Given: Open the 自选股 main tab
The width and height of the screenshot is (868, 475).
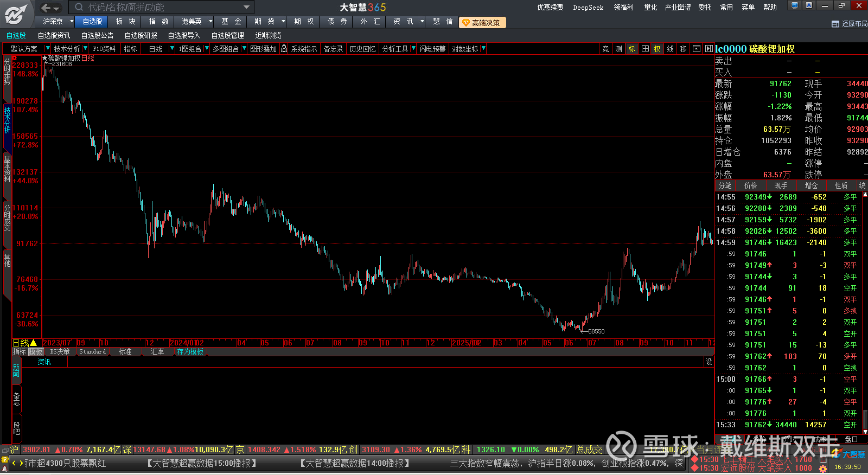Looking at the screenshot, I should tap(92, 22).
